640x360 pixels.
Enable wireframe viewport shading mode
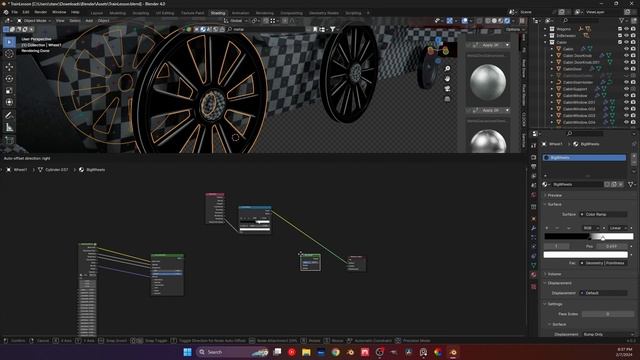coord(488,21)
